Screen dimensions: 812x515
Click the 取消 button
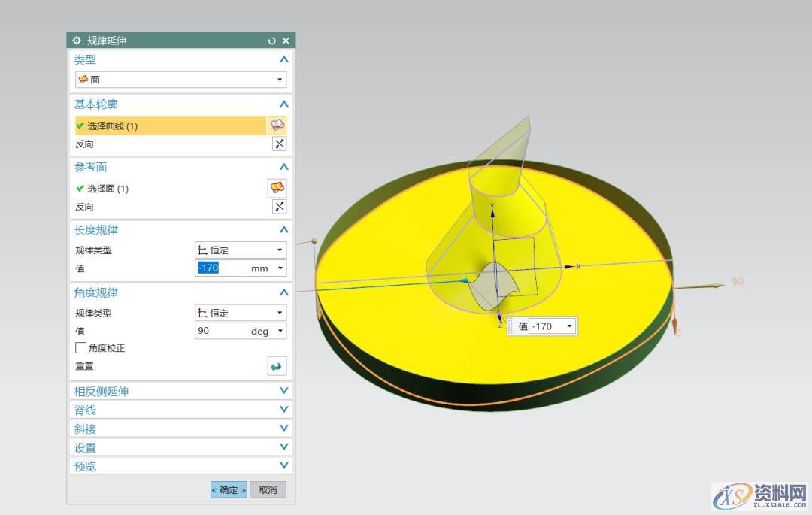click(x=268, y=490)
